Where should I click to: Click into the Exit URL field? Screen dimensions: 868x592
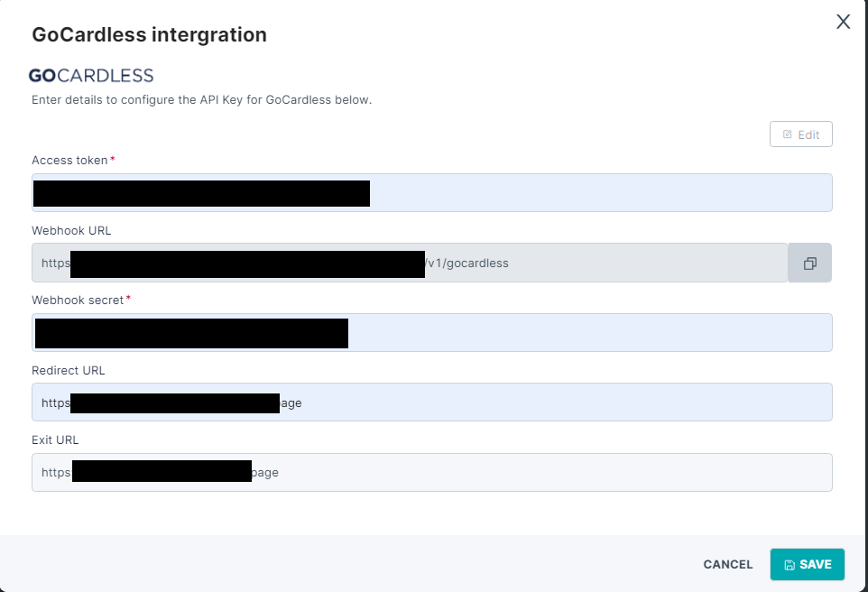click(x=432, y=472)
